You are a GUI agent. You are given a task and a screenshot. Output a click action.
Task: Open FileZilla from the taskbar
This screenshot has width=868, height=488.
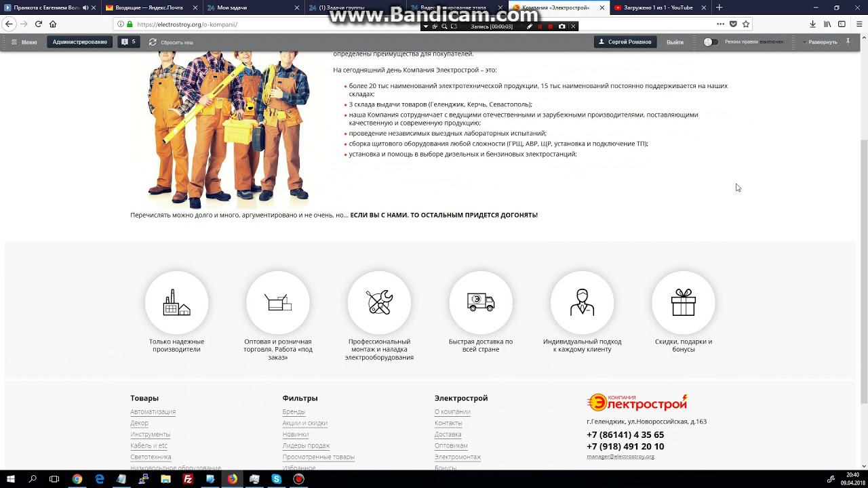(x=188, y=479)
